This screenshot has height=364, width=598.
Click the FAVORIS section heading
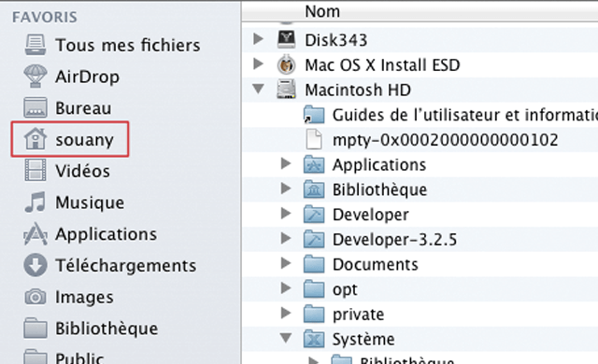pyautogui.click(x=45, y=17)
